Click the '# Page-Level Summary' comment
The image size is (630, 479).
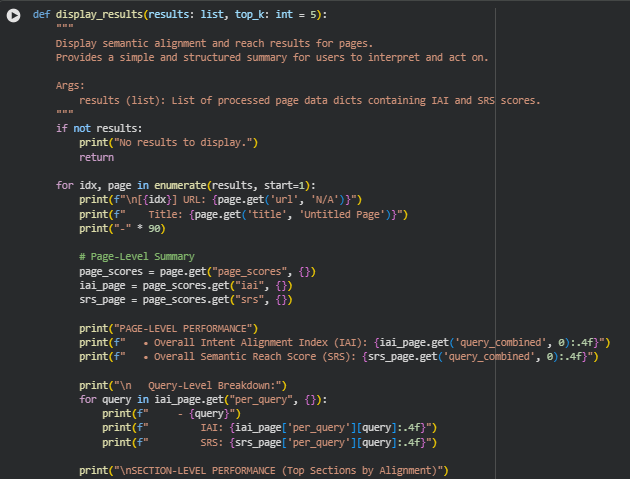tap(137, 257)
